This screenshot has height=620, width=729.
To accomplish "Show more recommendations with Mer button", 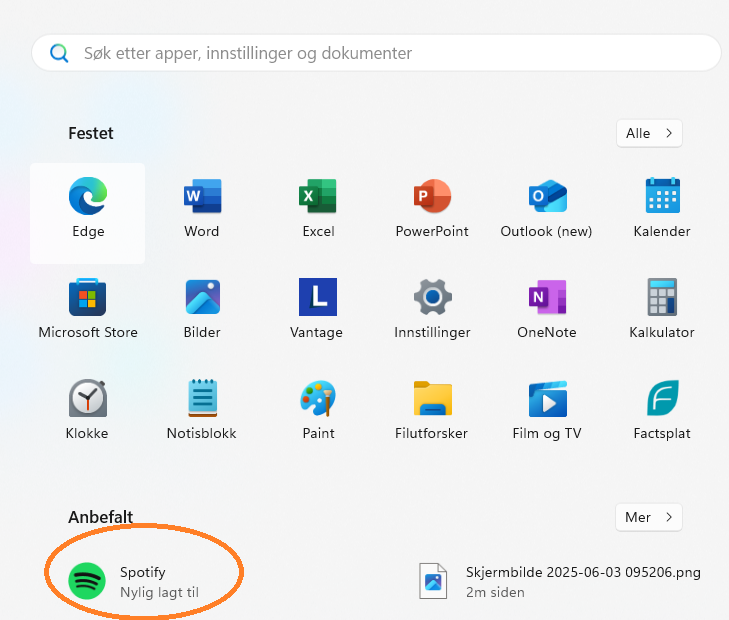I will pos(649,517).
